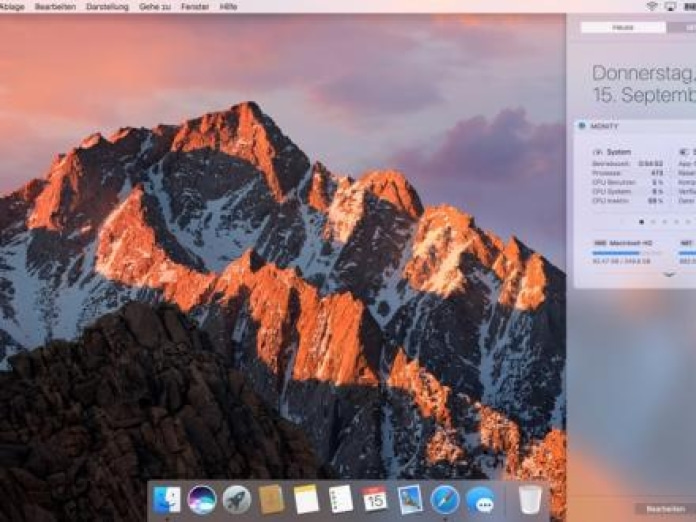This screenshot has width=696, height=522.
Task: Click the MONITY widget title
Action: [x=604, y=126]
